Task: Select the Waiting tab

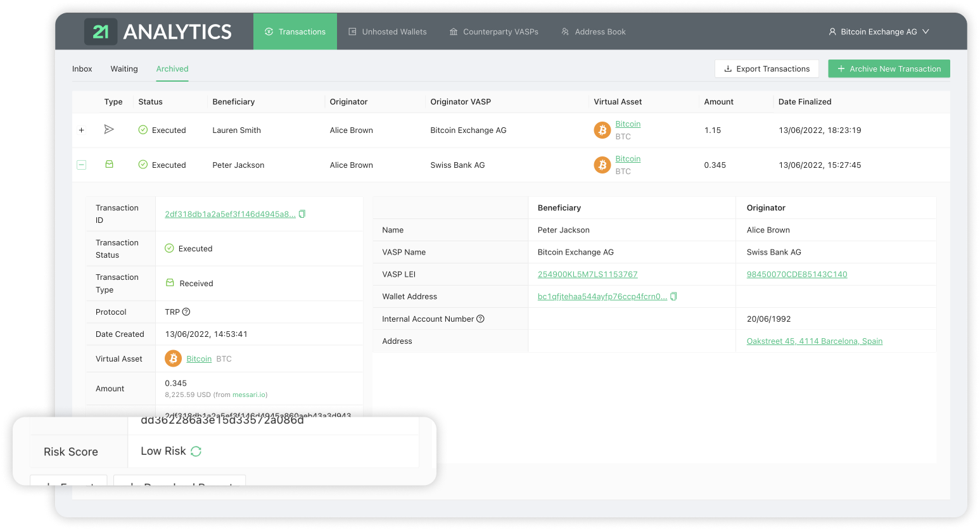Action: click(124, 68)
